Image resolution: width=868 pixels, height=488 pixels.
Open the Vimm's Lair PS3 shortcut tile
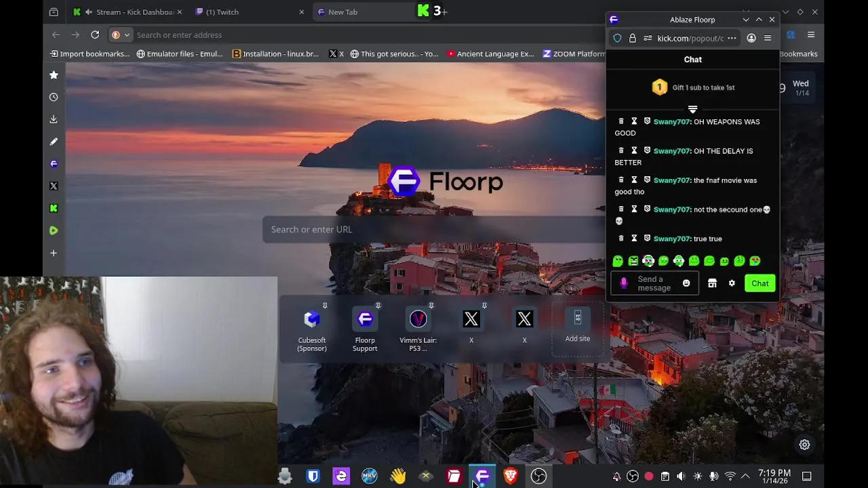(x=418, y=329)
